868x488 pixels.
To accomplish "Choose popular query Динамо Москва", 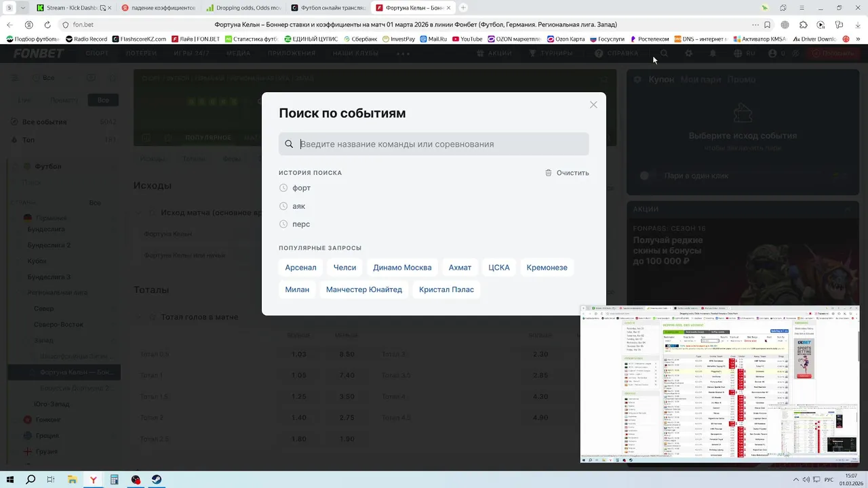I will coord(402,268).
